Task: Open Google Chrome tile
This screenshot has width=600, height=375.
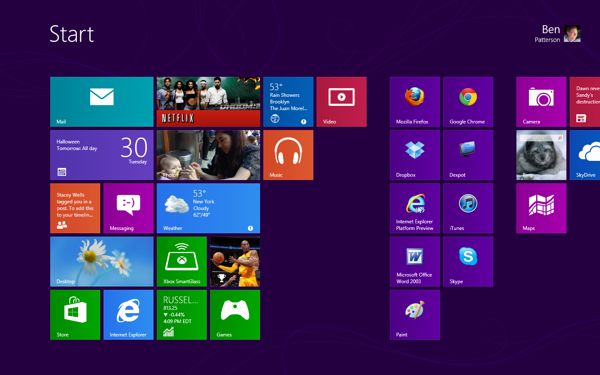Action: (x=468, y=102)
